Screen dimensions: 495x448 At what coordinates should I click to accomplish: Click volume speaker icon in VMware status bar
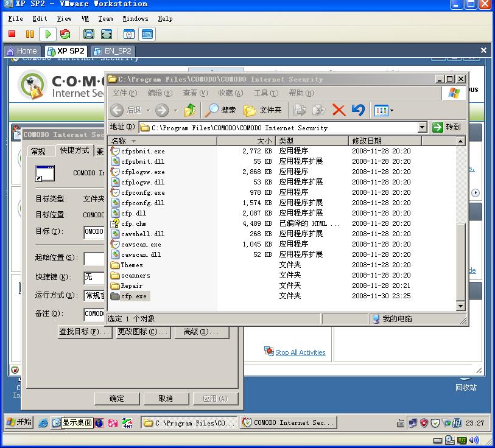point(474,440)
